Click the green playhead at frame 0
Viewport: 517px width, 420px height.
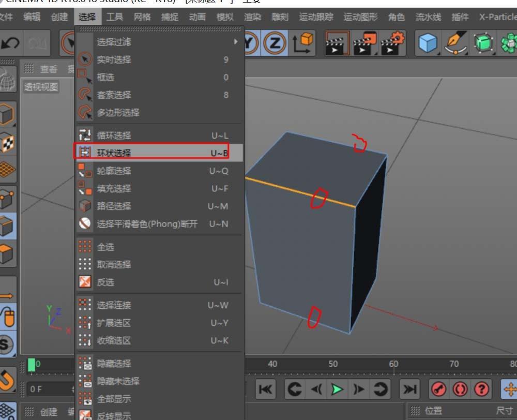point(32,365)
